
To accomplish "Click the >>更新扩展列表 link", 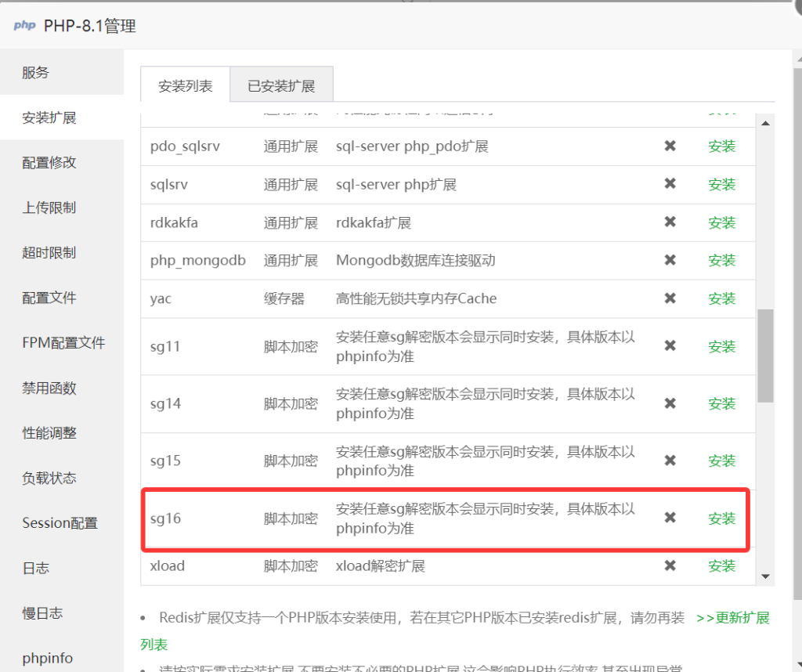I will click(732, 618).
